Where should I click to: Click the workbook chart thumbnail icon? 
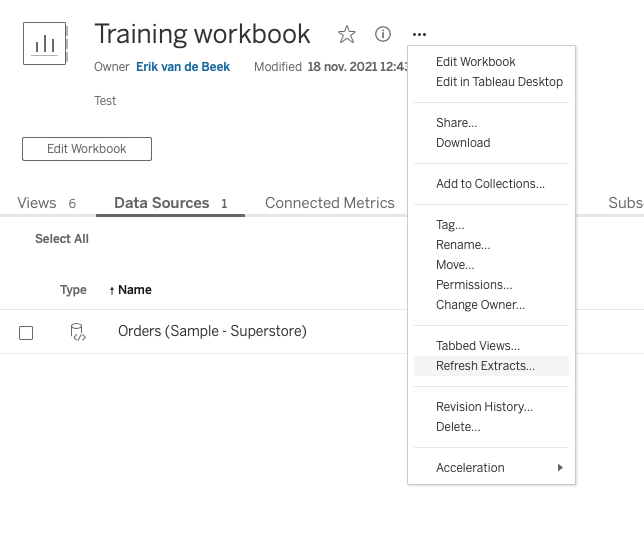tap(45, 44)
